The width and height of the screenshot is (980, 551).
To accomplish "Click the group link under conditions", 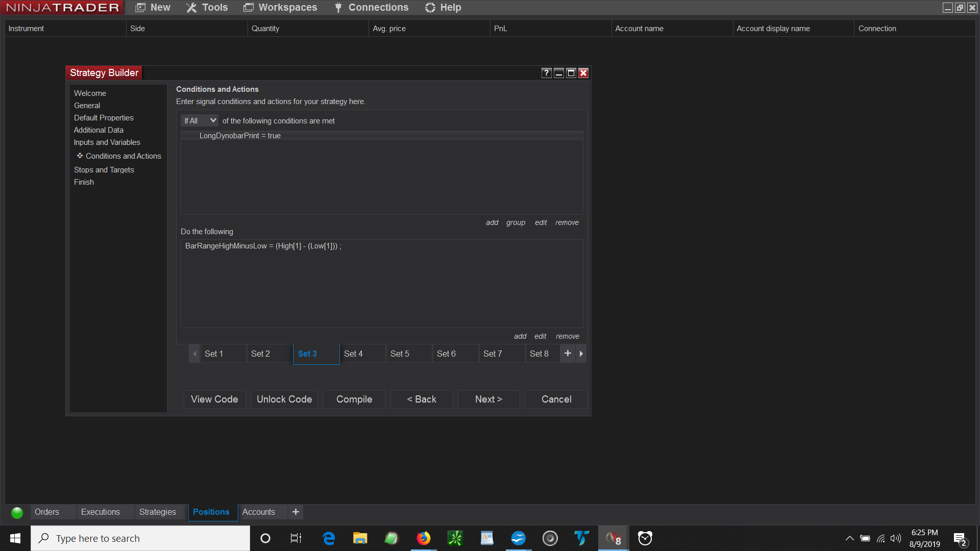I will (x=516, y=222).
